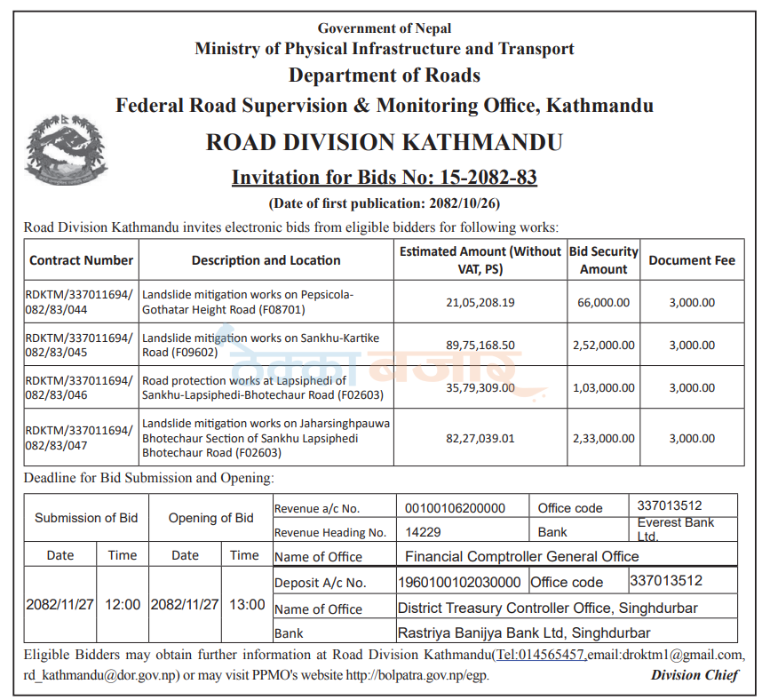Select office code 337013512 in the revenue row
The height and width of the screenshot is (700, 762).
click(670, 506)
